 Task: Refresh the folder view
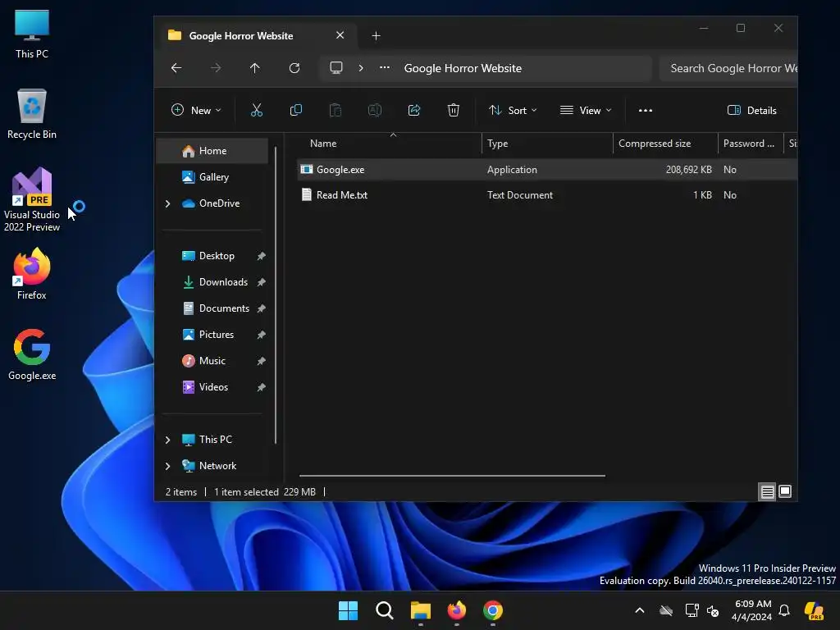coord(294,68)
